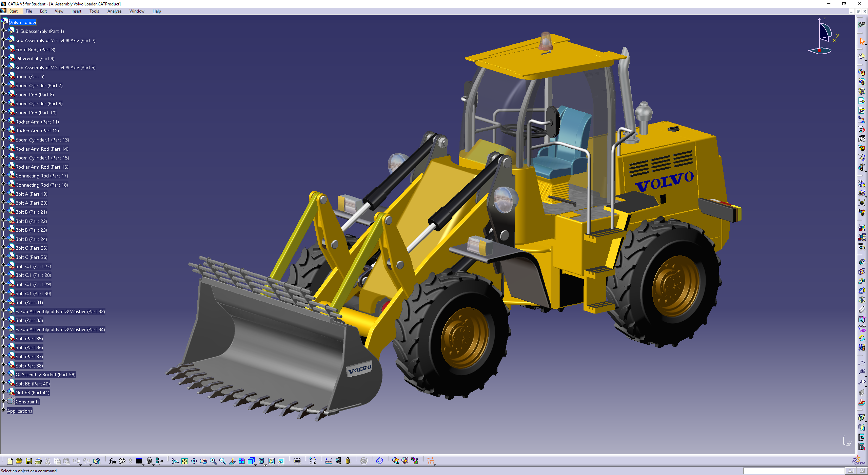Click the Save button
The width and height of the screenshot is (868, 475).
pos(29,461)
